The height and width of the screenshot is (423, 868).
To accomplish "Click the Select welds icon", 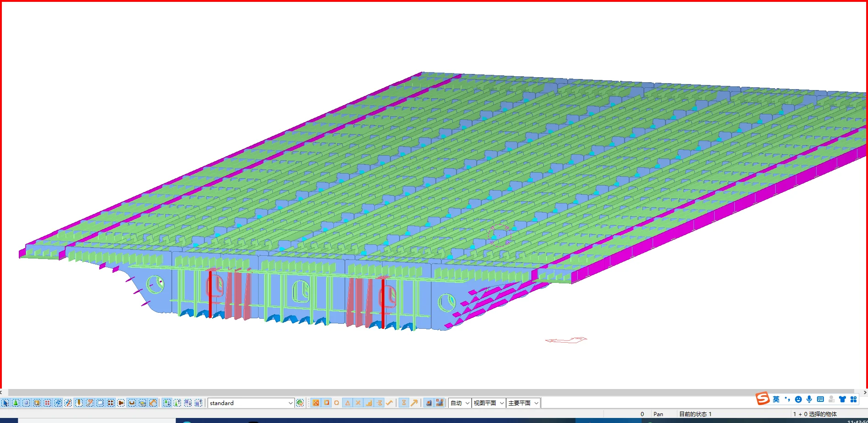I will [79, 403].
